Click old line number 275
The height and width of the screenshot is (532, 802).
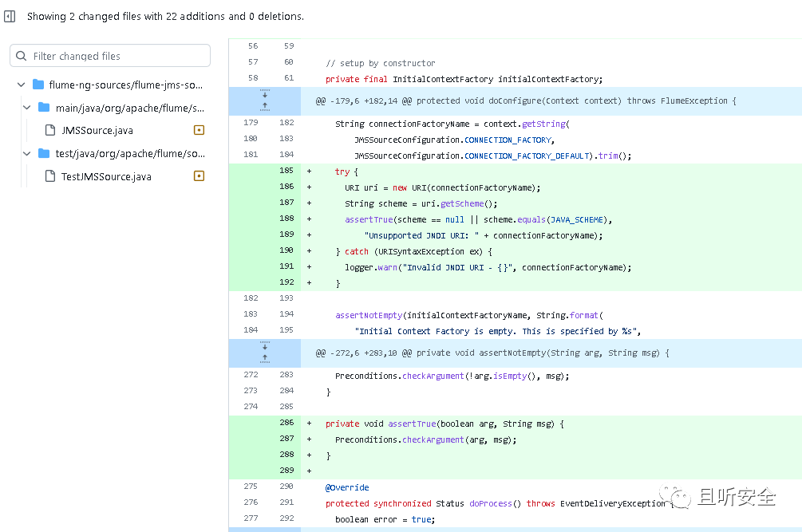(x=251, y=486)
